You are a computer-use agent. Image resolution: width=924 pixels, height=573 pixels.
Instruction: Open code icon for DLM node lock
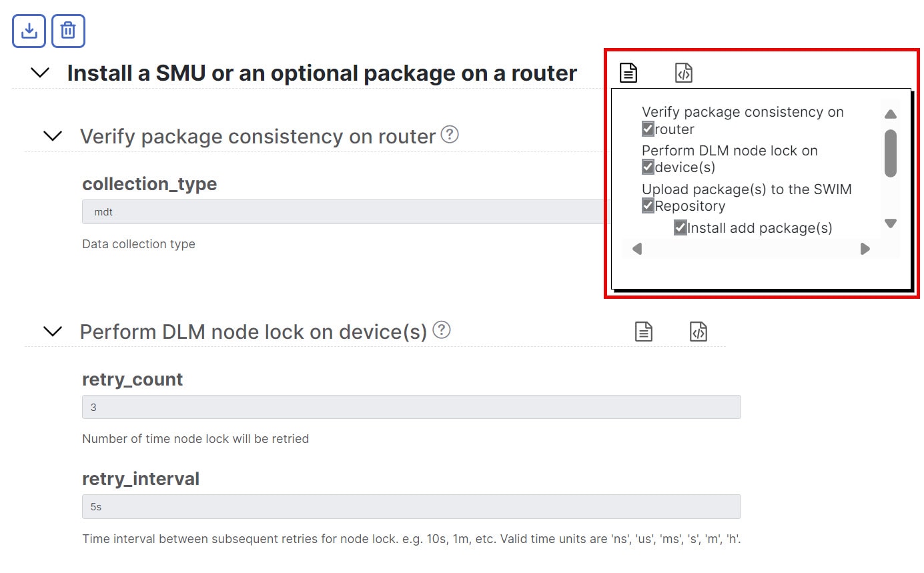point(699,331)
